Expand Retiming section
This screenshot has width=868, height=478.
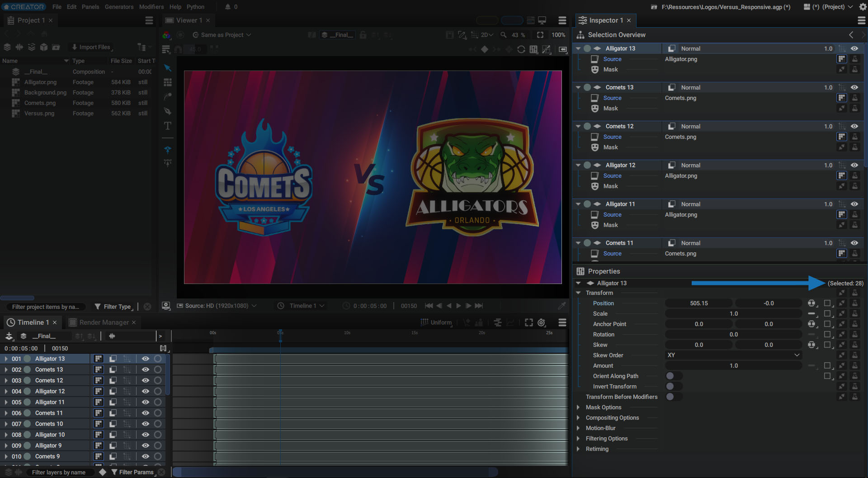578,449
